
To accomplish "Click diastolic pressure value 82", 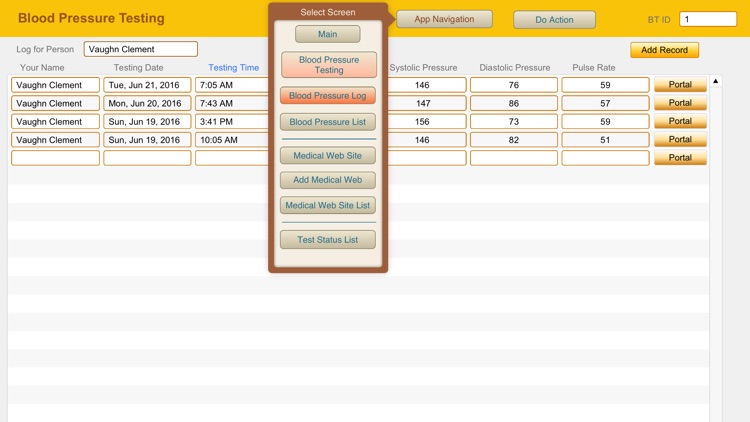I will [x=514, y=140].
